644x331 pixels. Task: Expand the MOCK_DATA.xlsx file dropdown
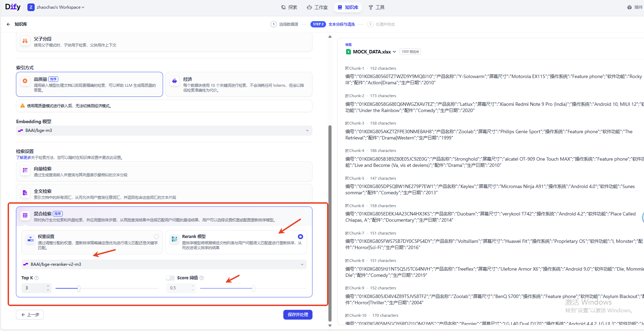(x=394, y=52)
